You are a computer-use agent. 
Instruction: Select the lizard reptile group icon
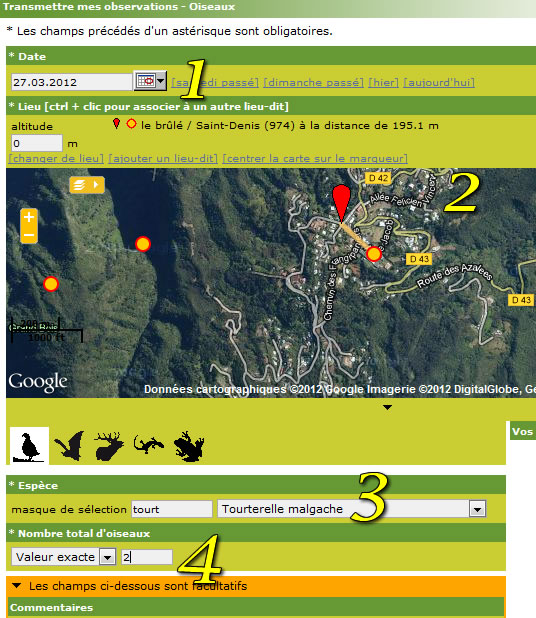click(x=148, y=445)
